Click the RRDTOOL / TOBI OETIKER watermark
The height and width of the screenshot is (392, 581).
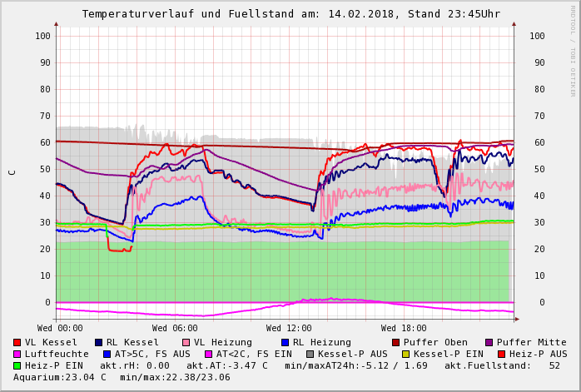click(x=572, y=50)
